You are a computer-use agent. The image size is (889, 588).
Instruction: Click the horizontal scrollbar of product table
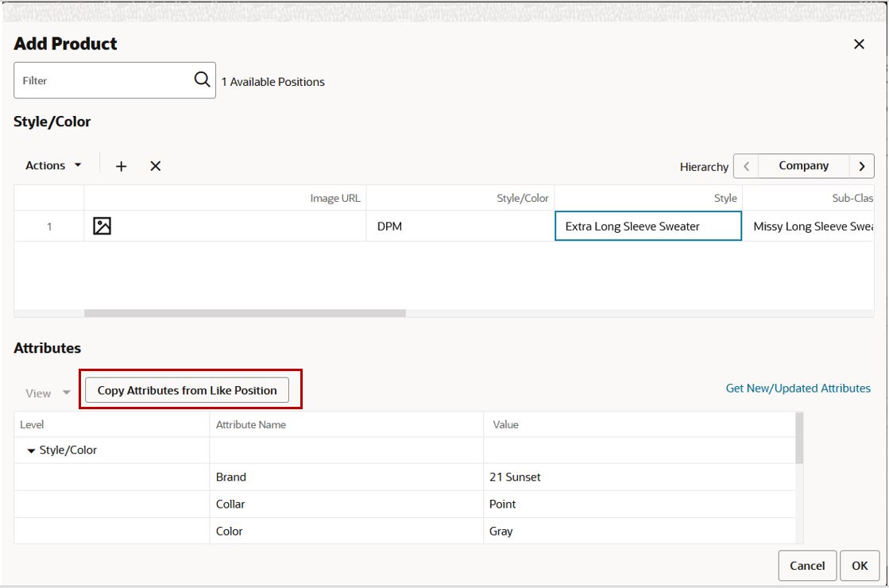(245, 313)
